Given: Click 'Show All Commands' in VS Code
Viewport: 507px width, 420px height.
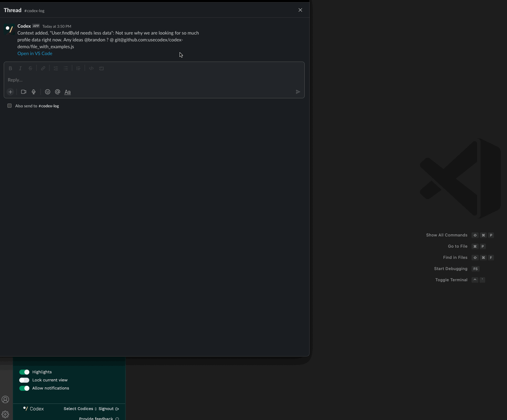Looking at the screenshot, I should click(447, 235).
